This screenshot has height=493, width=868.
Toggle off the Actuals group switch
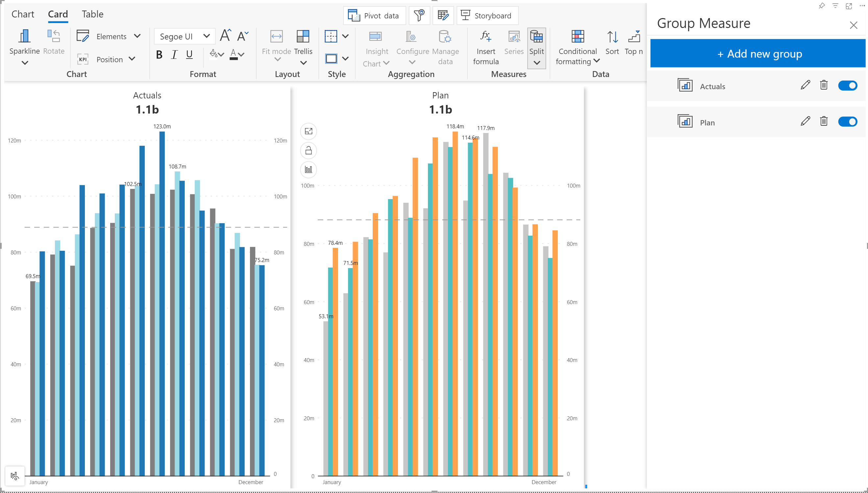(847, 85)
